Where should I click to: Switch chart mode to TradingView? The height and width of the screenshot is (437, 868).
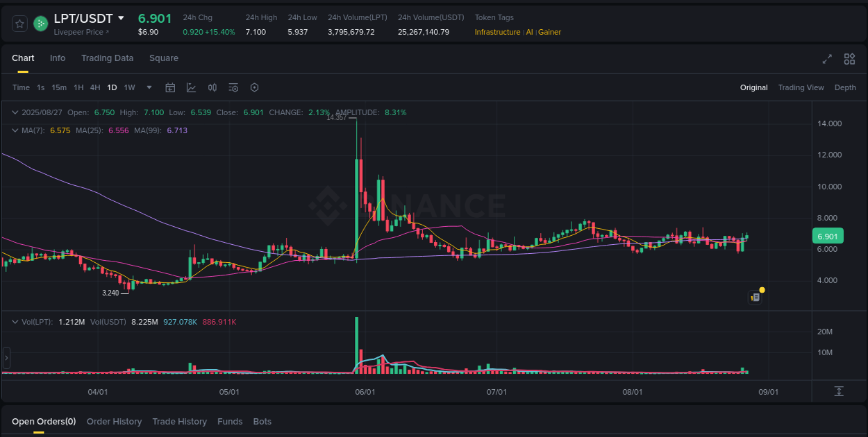tap(801, 87)
